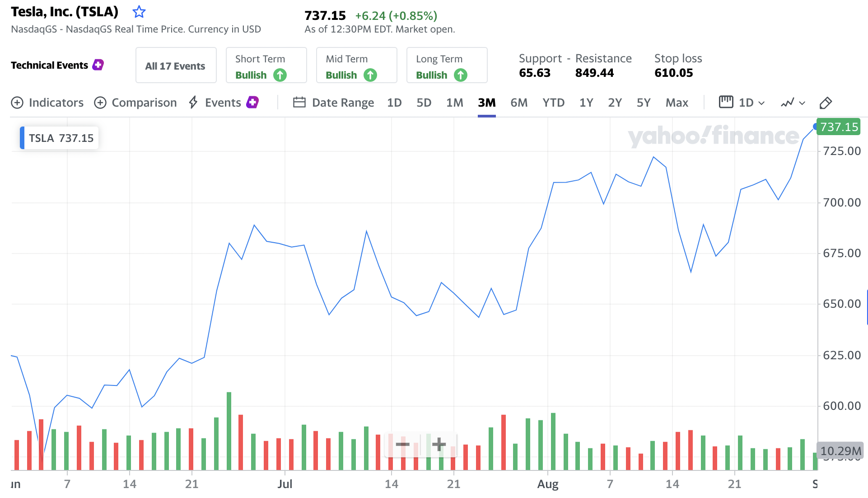This screenshot has width=868, height=498.
Task: Open the Date Range calendar icon
Action: coord(299,102)
